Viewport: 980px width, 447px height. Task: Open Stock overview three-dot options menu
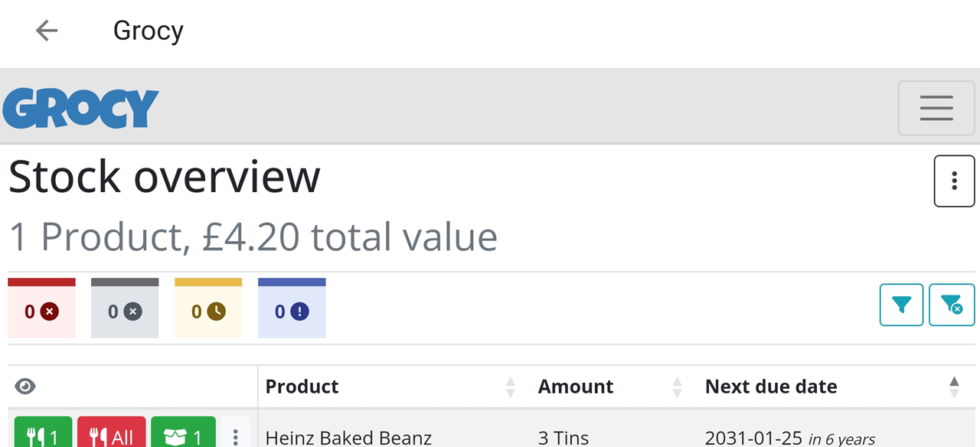pos(954,181)
